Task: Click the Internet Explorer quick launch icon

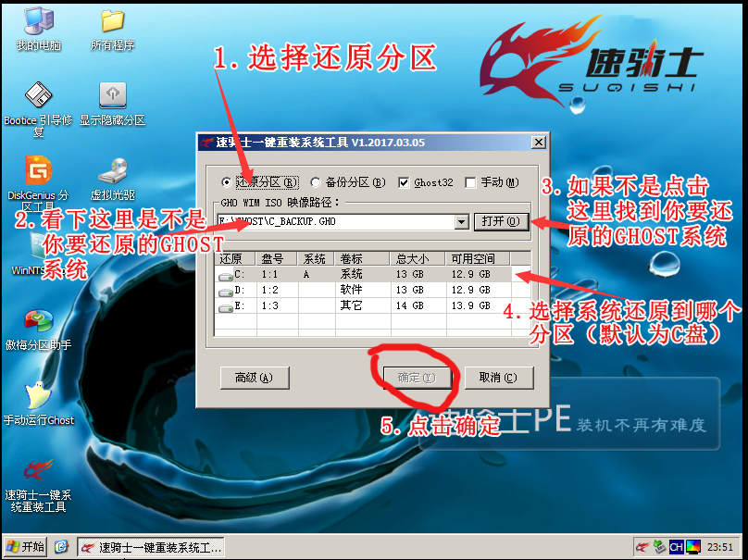Action: (61, 547)
